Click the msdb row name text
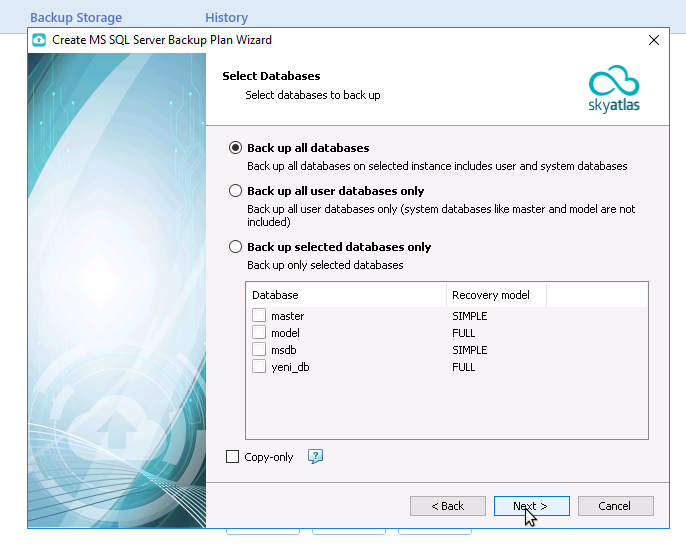This screenshot has width=686, height=560. pyautogui.click(x=284, y=350)
